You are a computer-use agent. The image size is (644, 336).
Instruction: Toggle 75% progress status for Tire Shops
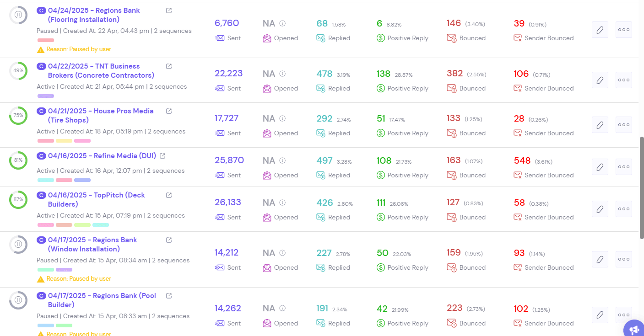tap(18, 116)
